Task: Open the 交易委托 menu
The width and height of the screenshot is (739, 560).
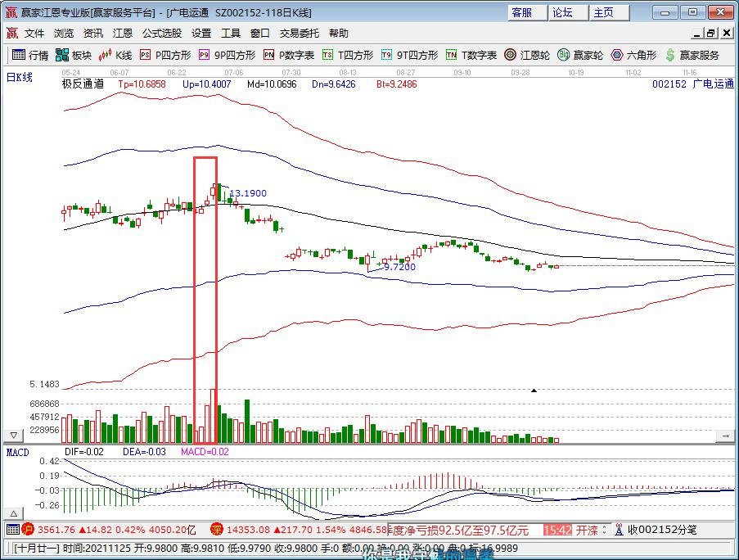Action: click(300, 34)
